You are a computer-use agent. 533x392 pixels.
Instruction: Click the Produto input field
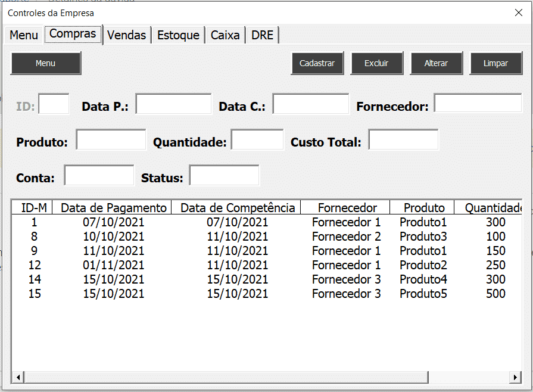111,139
